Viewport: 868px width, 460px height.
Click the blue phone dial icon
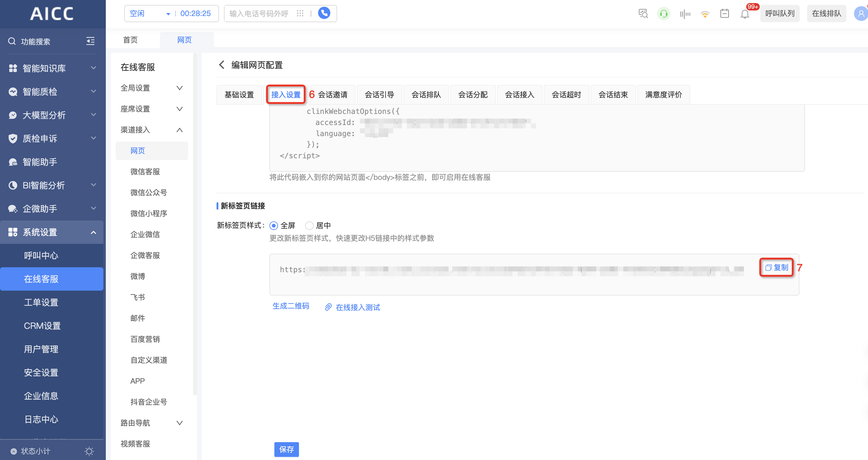click(x=324, y=13)
